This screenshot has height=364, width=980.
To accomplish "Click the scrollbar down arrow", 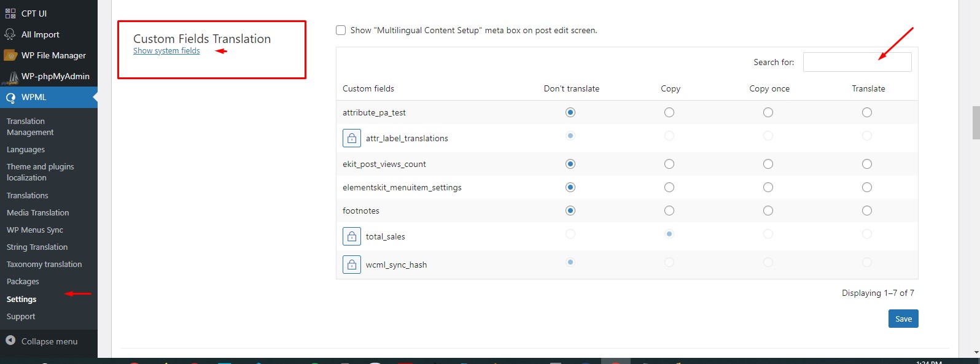I will (976, 353).
